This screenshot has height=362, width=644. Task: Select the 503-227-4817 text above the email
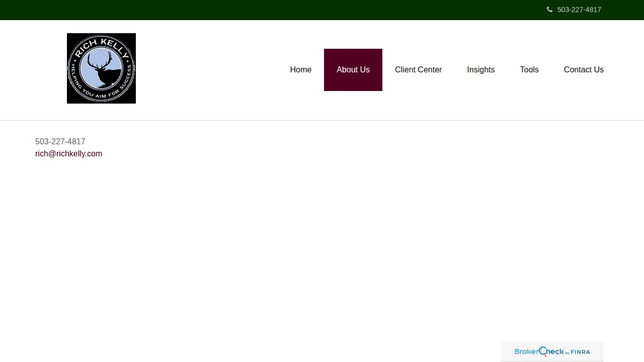(60, 142)
